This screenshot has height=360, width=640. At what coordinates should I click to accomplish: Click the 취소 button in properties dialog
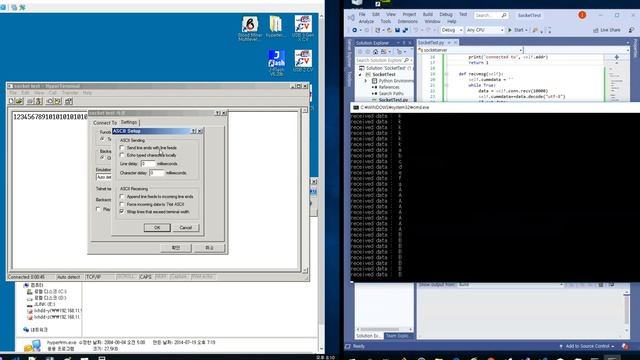[209, 248]
